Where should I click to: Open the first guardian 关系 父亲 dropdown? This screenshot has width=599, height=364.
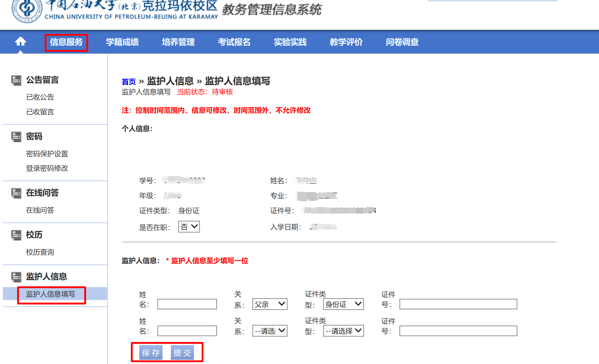point(270,304)
